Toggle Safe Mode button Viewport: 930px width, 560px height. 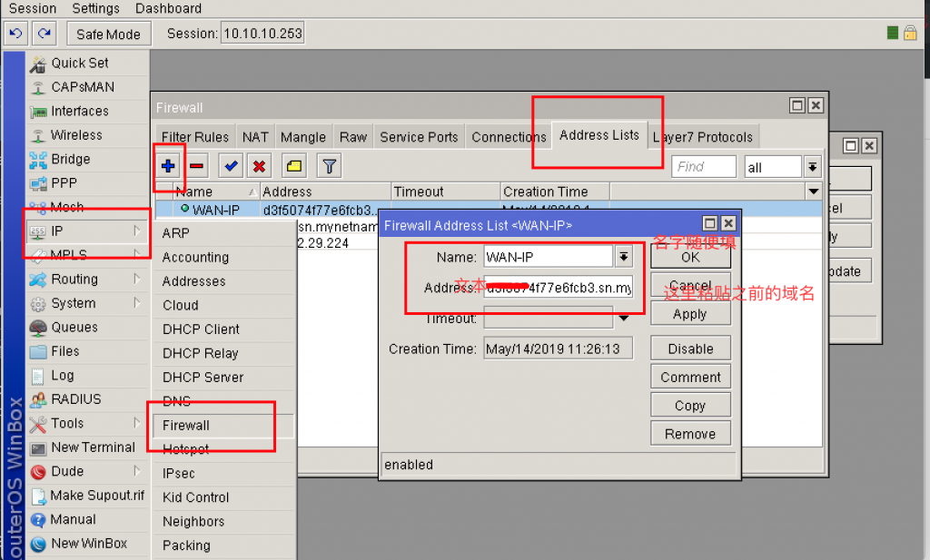click(x=109, y=34)
